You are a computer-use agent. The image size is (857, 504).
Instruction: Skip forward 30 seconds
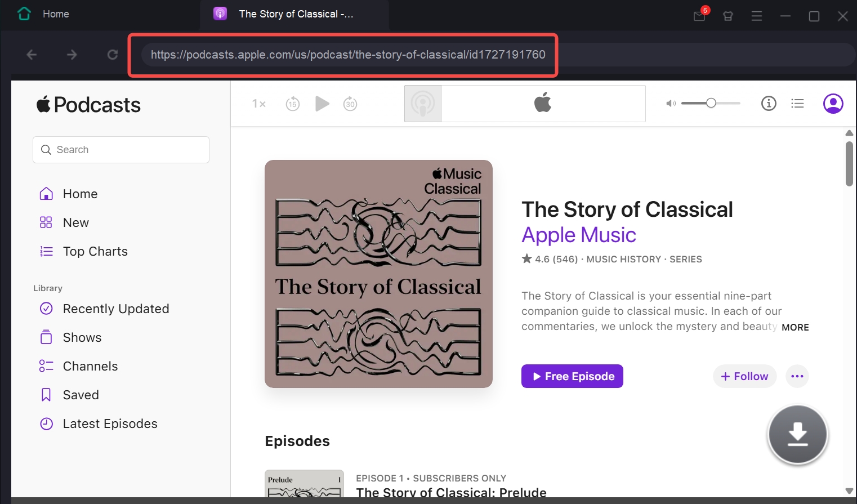[350, 104]
